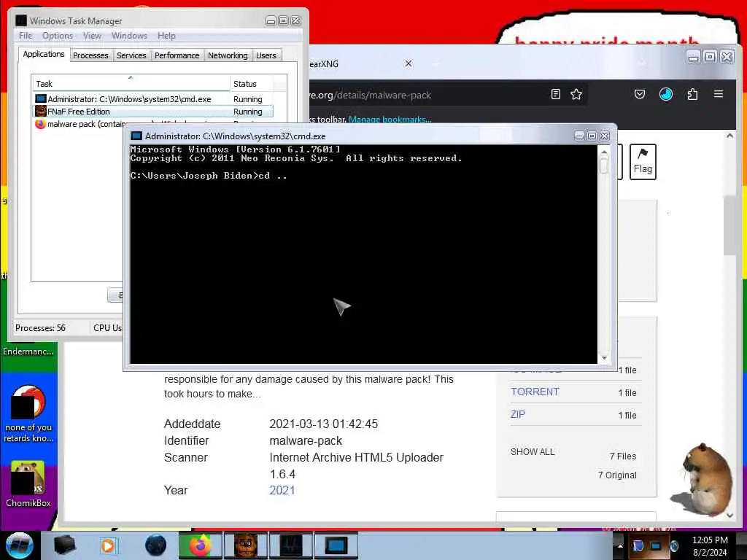Switch to the Users tab
Screen dimensions: 747x560
coord(266,55)
